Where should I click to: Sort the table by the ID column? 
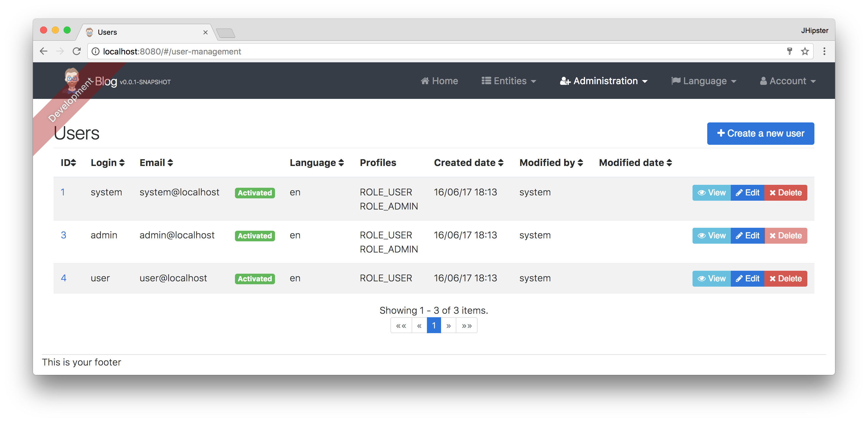coord(68,163)
